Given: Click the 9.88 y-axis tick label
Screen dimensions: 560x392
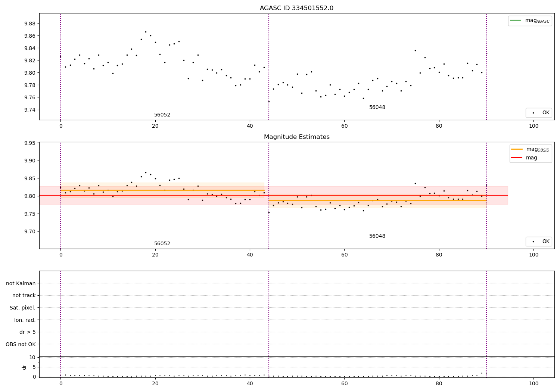Looking at the screenshot, I should coord(29,24).
